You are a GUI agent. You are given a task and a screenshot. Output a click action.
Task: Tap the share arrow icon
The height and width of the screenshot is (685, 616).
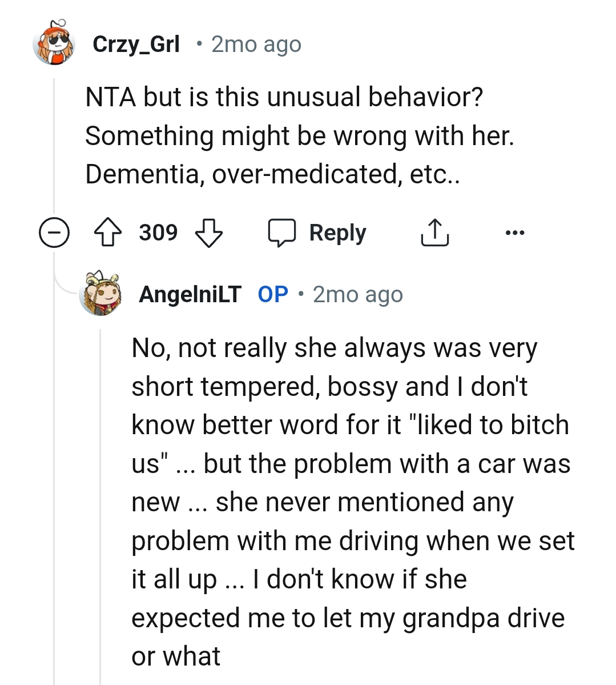tap(434, 233)
